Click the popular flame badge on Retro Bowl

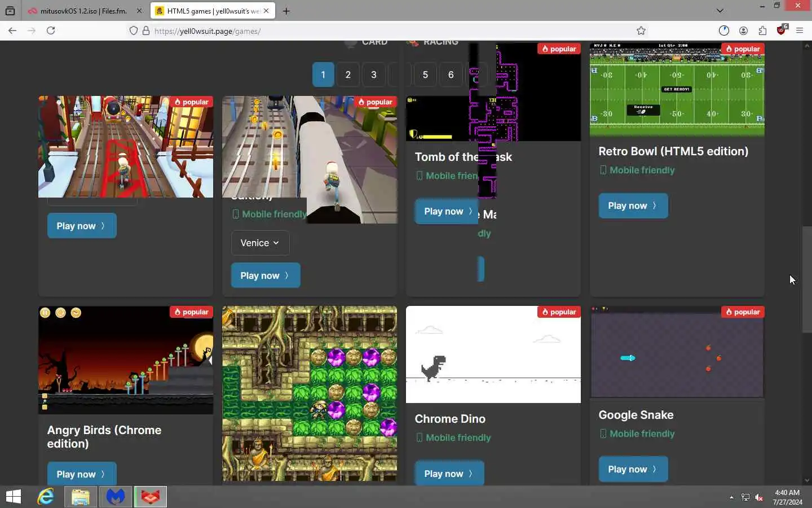[x=743, y=49]
